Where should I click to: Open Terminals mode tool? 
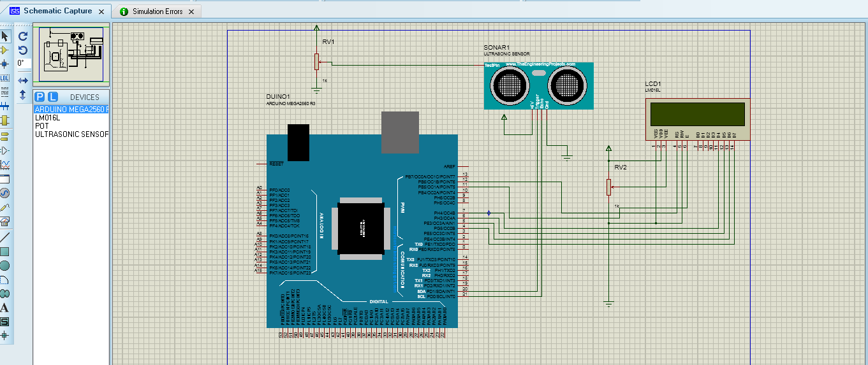pos(4,136)
